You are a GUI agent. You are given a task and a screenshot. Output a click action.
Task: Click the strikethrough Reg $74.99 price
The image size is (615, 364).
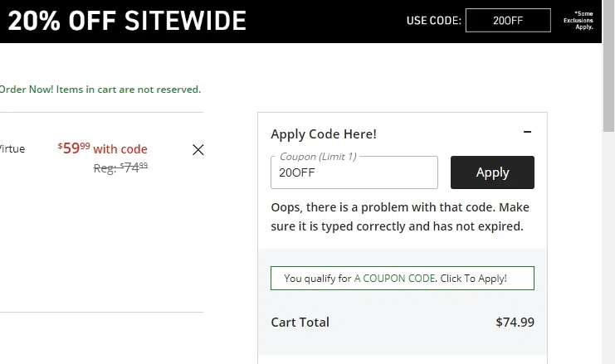click(121, 167)
